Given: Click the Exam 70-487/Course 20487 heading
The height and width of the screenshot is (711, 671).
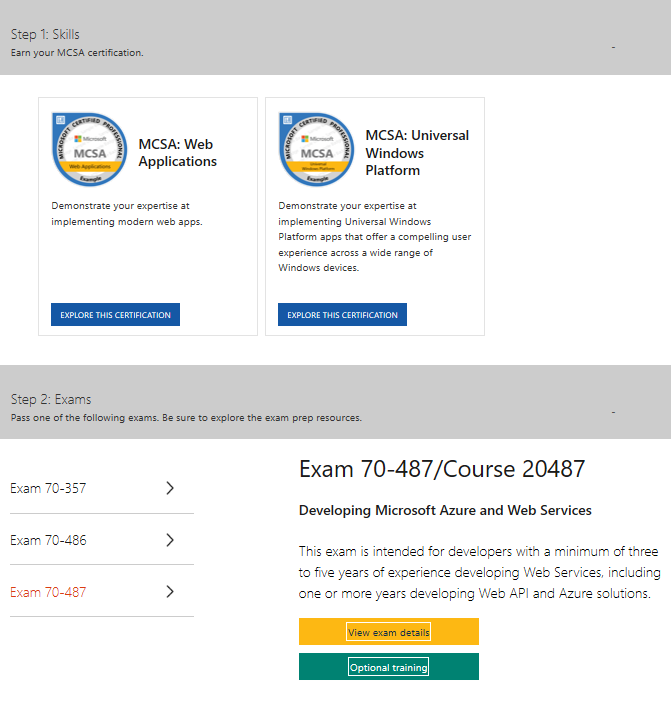Looking at the screenshot, I should pos(442,469).
